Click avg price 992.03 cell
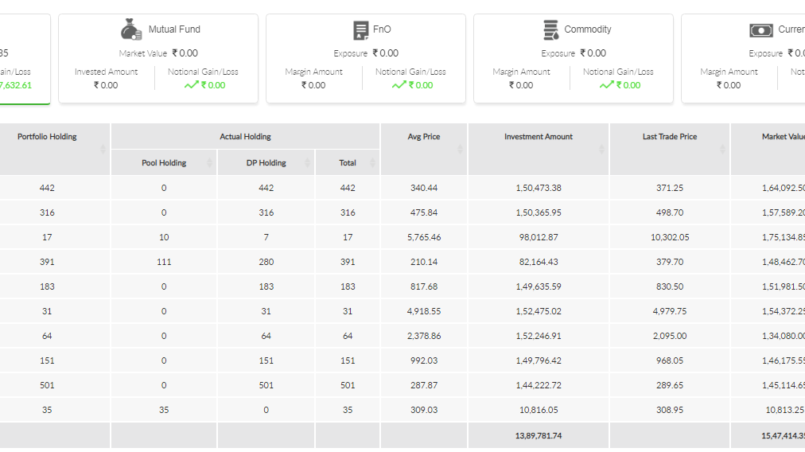Screen dimensions: 805x452 tap(424, 361)
